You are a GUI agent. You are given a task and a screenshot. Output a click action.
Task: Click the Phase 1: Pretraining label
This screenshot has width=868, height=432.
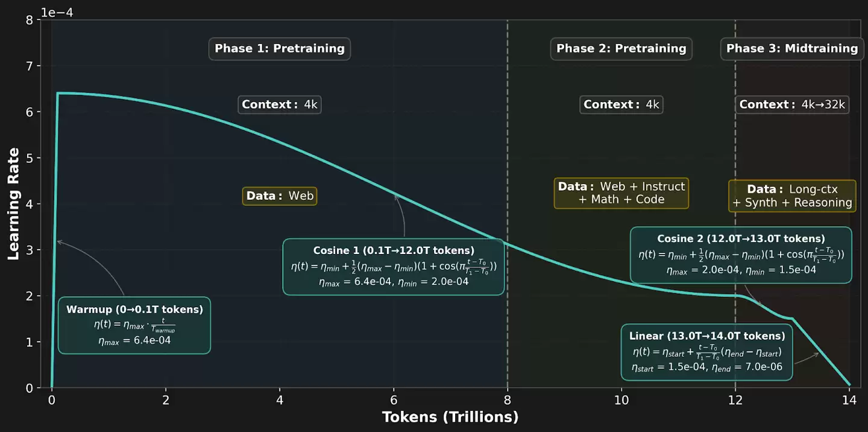(280, 49)
